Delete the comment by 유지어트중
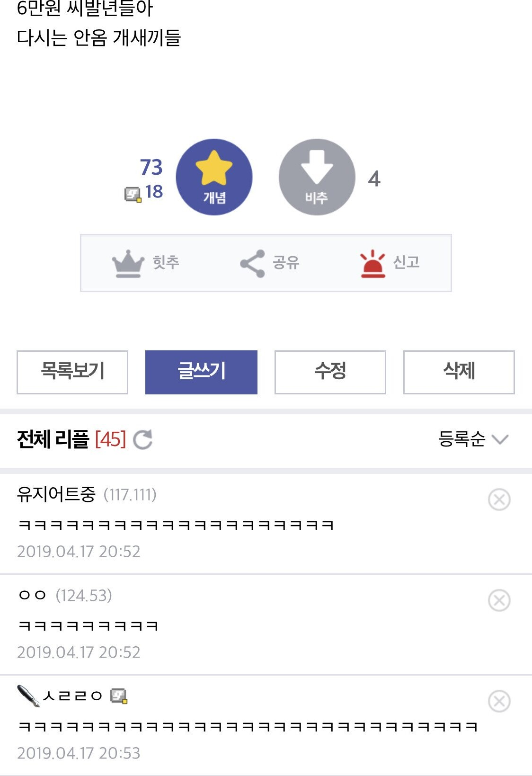The height and width of the screenshot is (776, 532). 499,499
